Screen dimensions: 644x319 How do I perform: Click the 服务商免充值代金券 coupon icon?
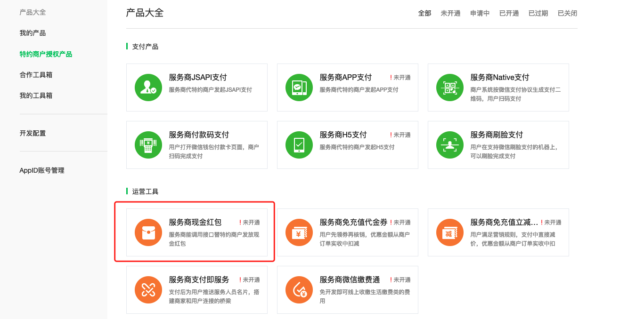299,232
